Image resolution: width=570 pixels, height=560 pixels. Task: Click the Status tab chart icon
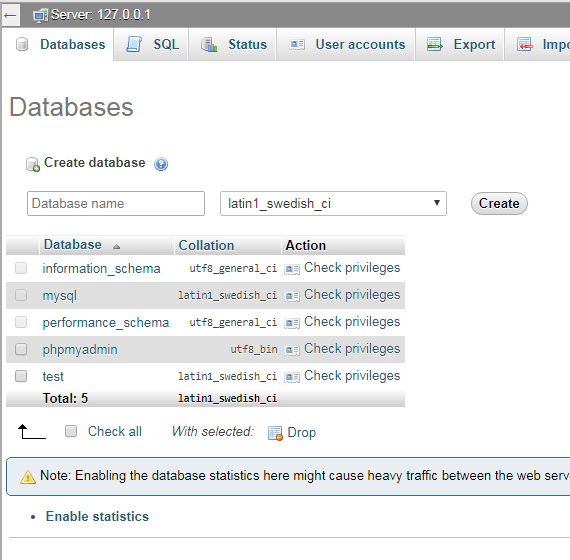(x=209, y=45)
